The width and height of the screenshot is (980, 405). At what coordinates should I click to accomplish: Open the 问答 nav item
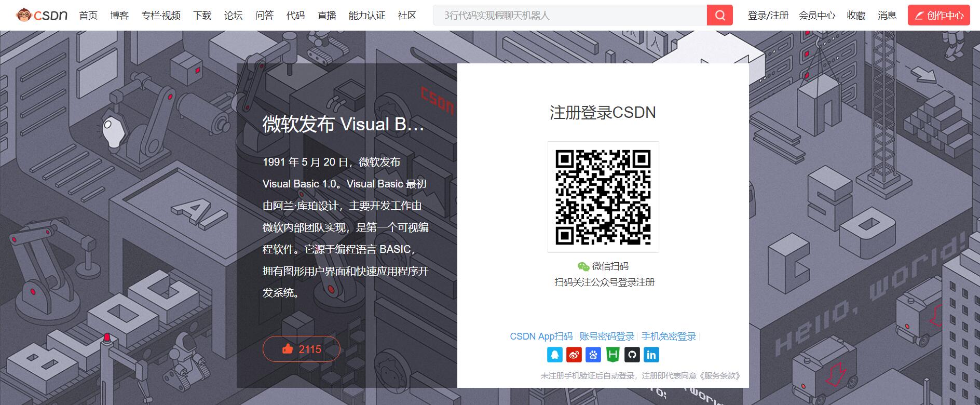point(264,16)
